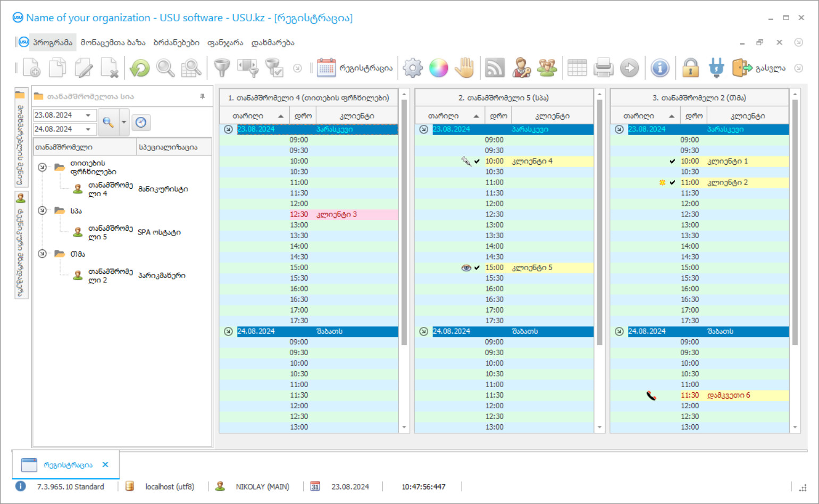Image resolution: width=819 pixels, height=504 pixels.
Task: Collapse 24.08.2024 group in third schedule
Action: (x=619, y=331)
